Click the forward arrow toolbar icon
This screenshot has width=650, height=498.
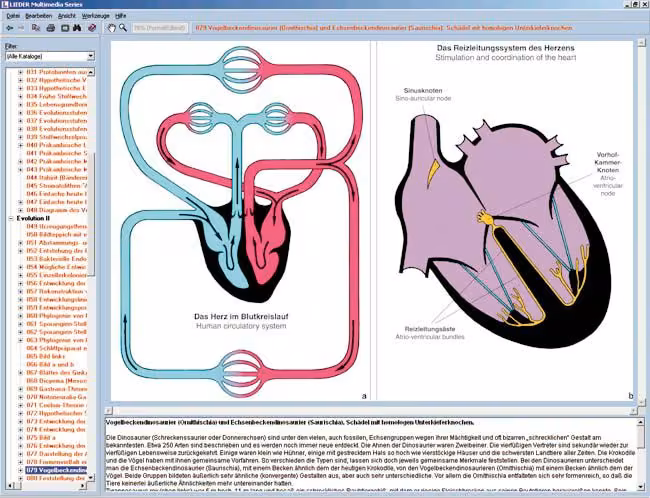pos(21,28)
